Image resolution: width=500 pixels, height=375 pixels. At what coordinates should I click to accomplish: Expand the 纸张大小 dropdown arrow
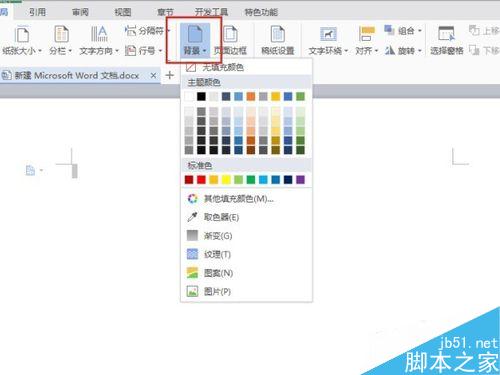40,51
